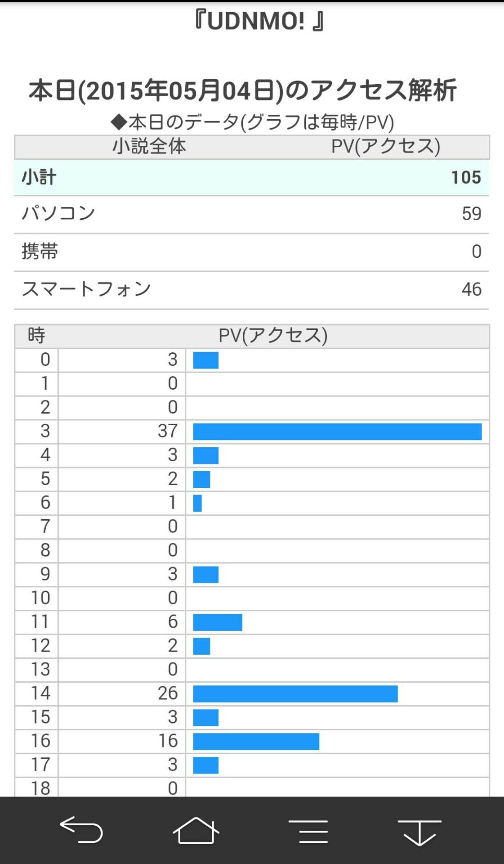
Task: Tap the Android back navigation icon
Action: point(81,829)
